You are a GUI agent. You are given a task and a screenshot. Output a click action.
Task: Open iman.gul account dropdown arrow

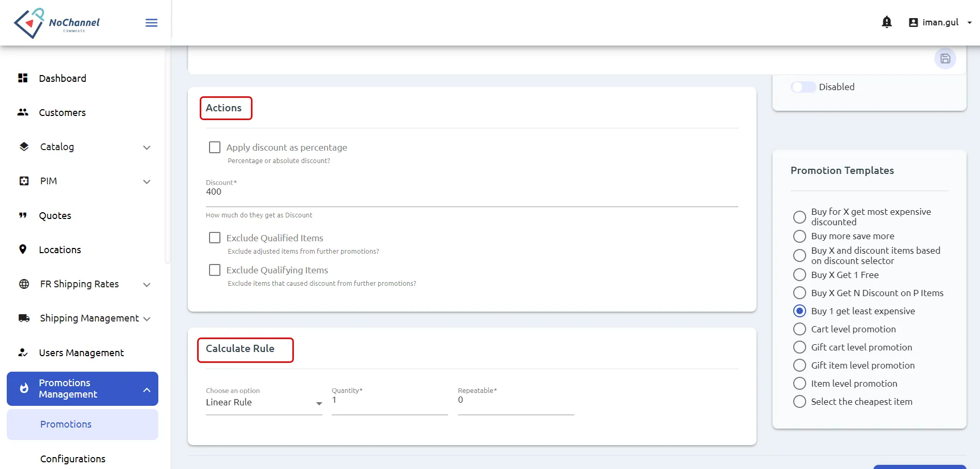pyautogui.click(x=970, y=23)
